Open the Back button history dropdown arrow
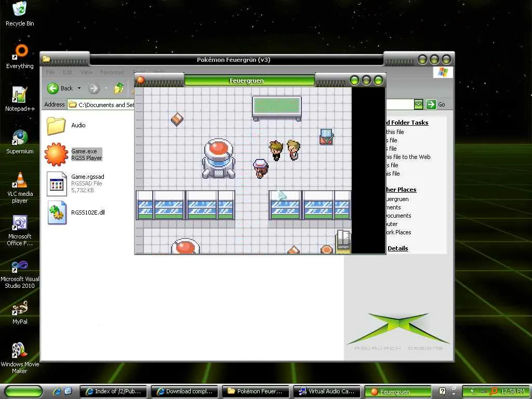 pos(79,88)
